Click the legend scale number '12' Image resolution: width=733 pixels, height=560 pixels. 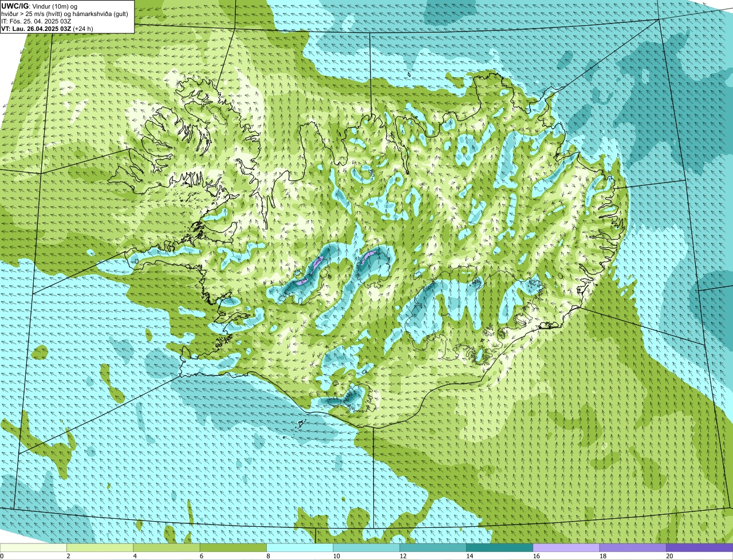pyautogui.click(x=403, y=556)
